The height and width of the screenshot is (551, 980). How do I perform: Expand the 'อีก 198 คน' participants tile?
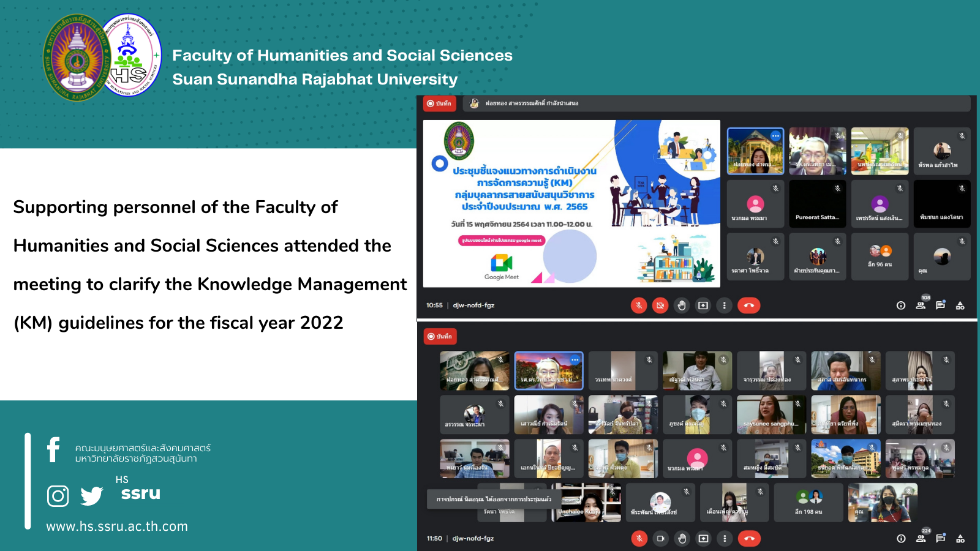click(x=809, y=503)
